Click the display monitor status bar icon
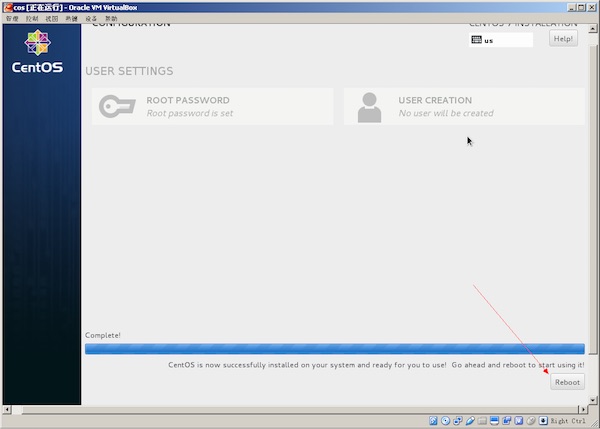 click(x=494, y=421)
